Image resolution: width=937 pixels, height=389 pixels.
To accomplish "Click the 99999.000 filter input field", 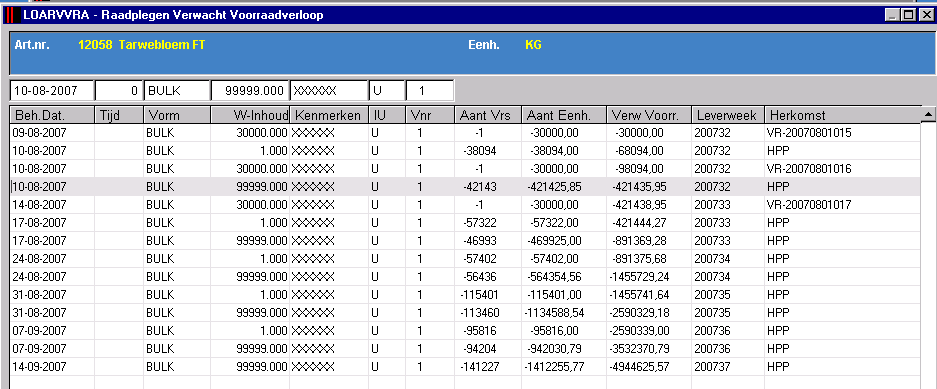I will (250, 91).
